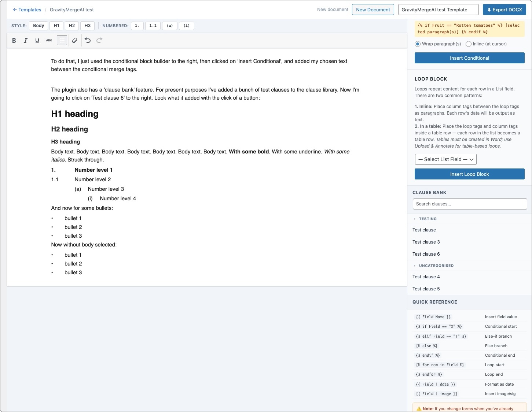Insert 'Test clause 6' from the clause bank
The height and width of the screenshot is (412, 532).
(x=426, y=254)
